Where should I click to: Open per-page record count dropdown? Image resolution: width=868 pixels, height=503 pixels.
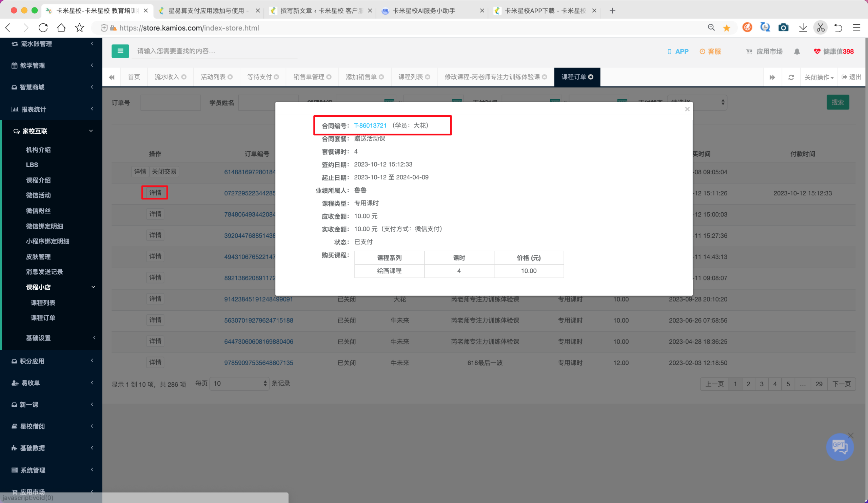[239, 384]
